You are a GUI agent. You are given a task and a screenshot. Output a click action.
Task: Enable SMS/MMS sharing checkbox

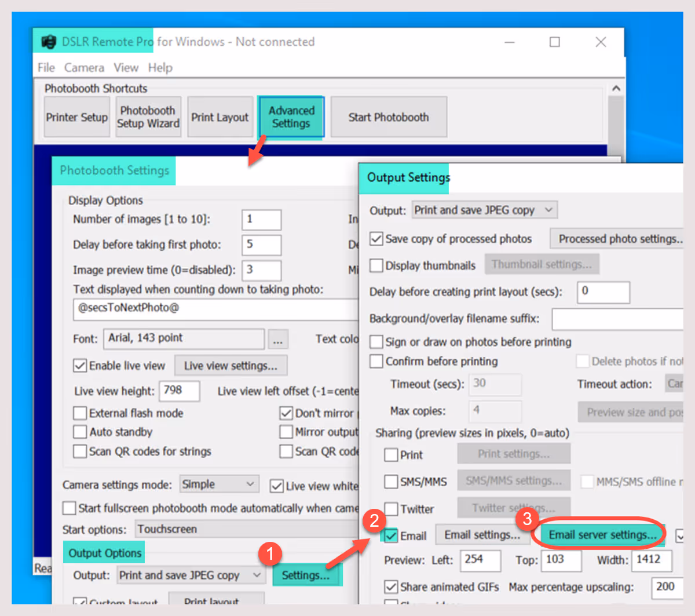point(391,482)
